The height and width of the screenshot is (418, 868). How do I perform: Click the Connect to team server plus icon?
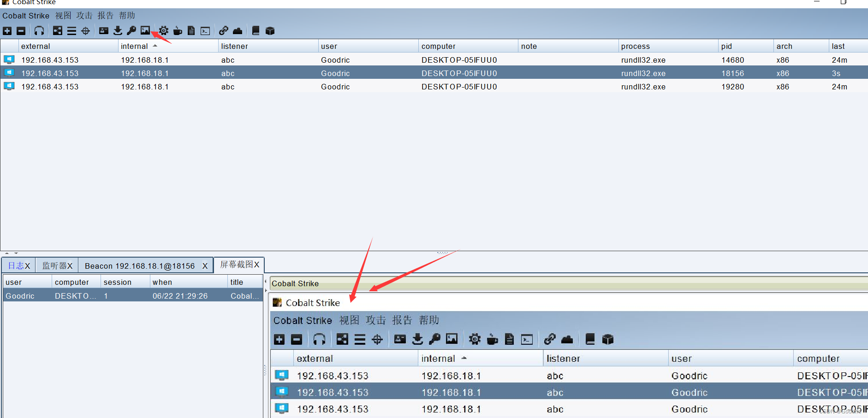[7, 31]
